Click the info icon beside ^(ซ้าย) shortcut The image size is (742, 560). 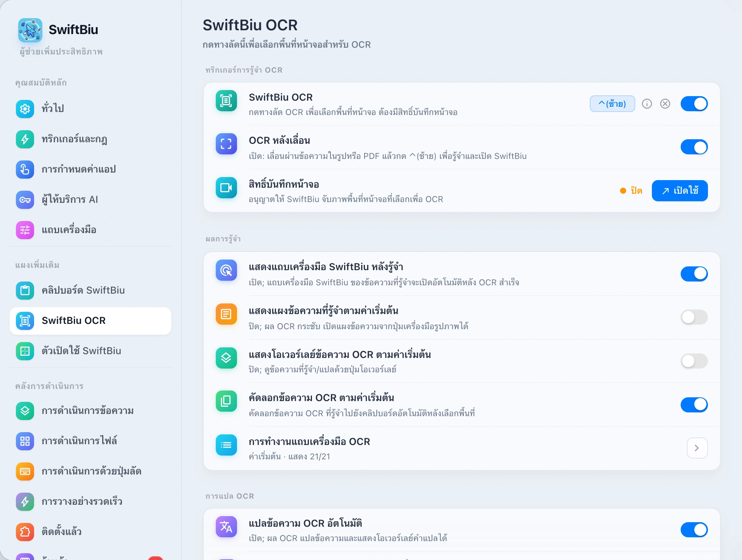click(647, 104)
